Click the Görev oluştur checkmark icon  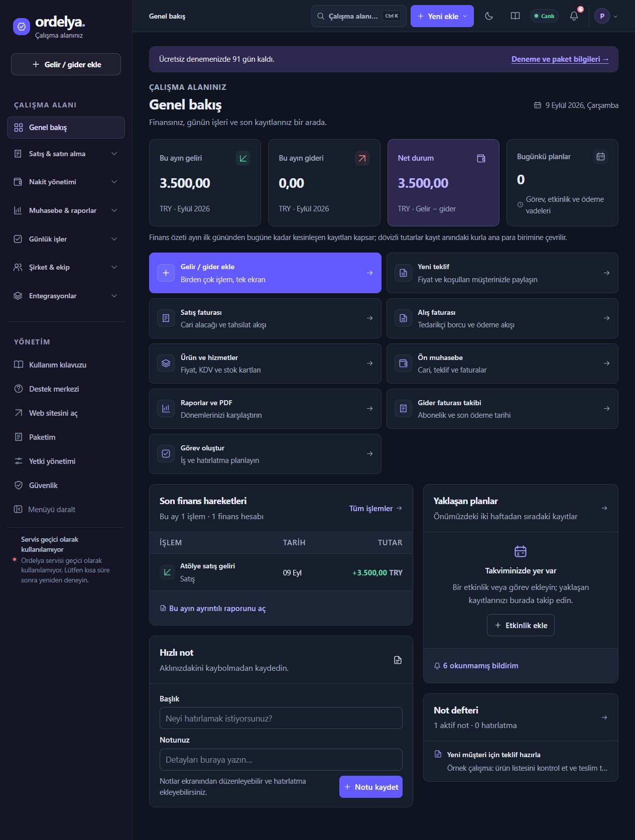coord(166,454)
